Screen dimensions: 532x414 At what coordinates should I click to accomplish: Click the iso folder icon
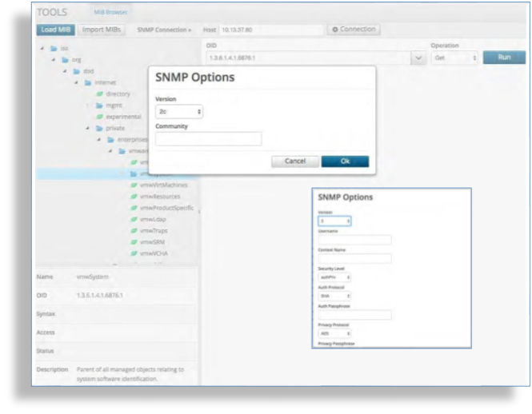pyautogui.click(x=54, y=49)
